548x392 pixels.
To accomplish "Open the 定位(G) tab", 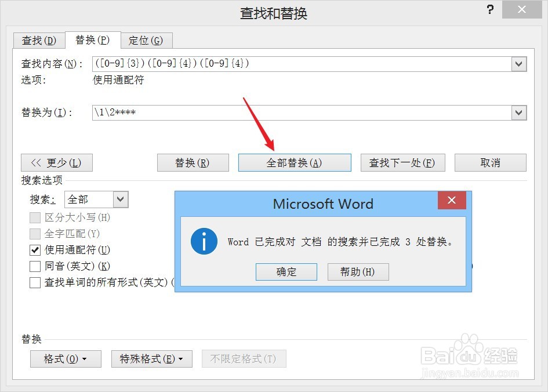I will click(146, 41).
